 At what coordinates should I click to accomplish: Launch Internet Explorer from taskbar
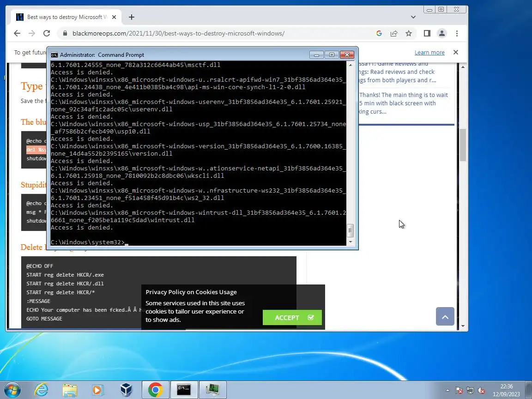42,390
